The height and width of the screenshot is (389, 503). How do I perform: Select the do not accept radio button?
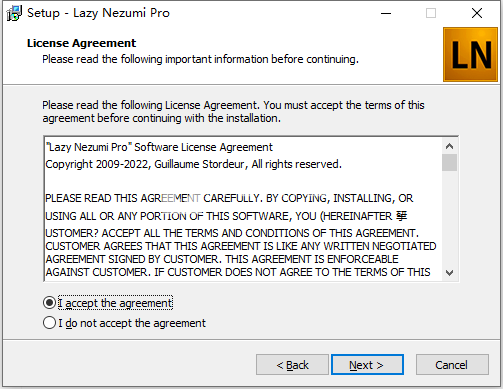(x=49, y=323)
